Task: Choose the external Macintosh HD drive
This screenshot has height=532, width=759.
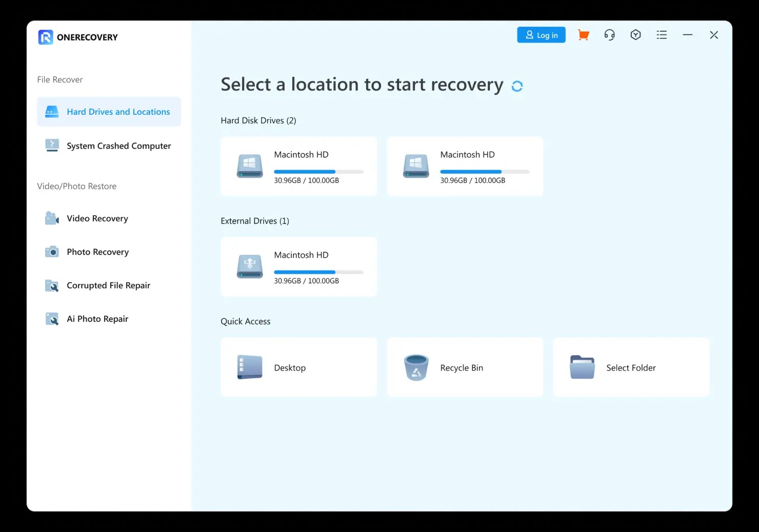Action: point(298,267)
